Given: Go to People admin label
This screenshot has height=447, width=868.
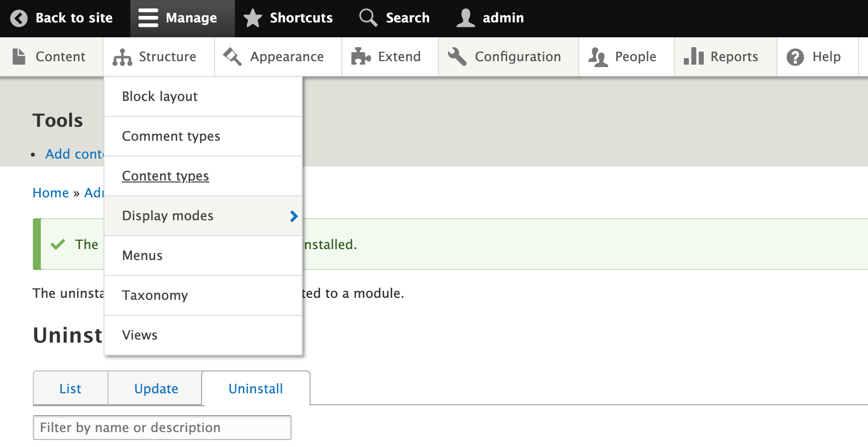Looking at the screenshot, I should click(x=636, y=57).
